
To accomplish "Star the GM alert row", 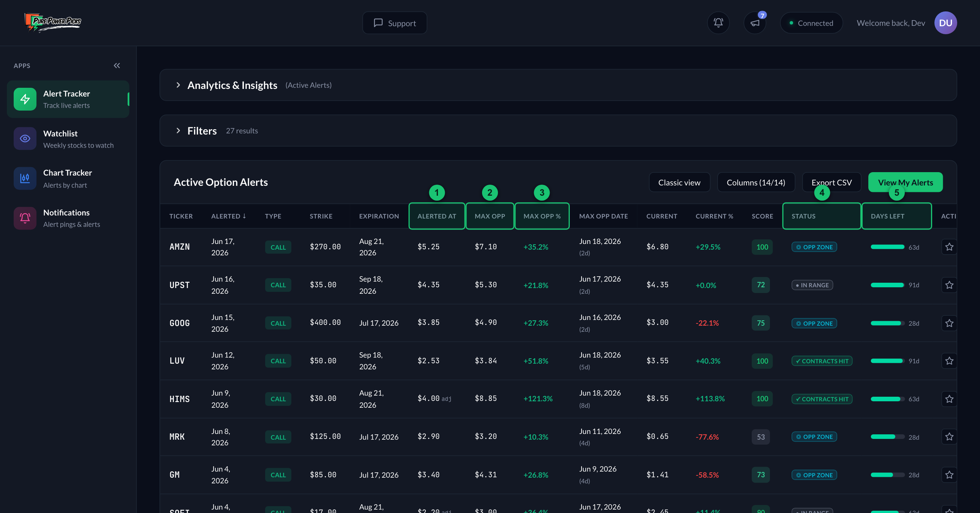I will [x=949, y=475].
